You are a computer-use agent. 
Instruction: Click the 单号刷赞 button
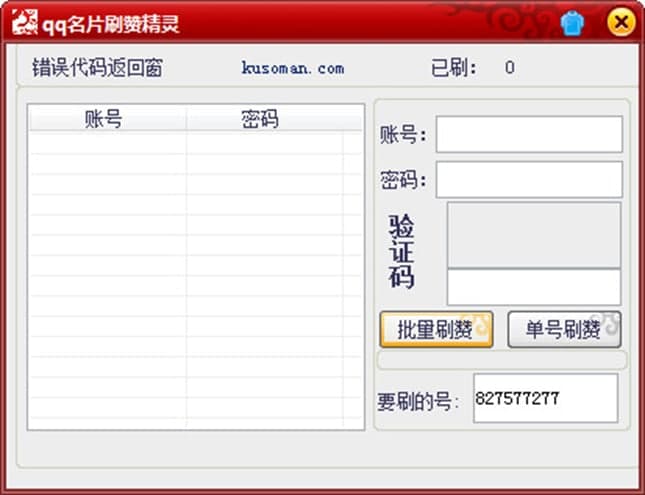564,329
